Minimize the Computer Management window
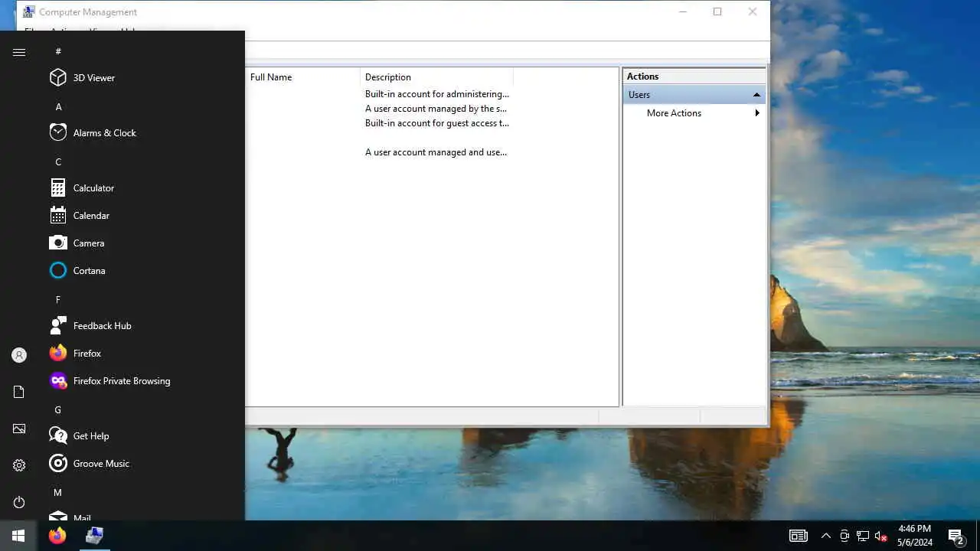 [x=682, y=11]
